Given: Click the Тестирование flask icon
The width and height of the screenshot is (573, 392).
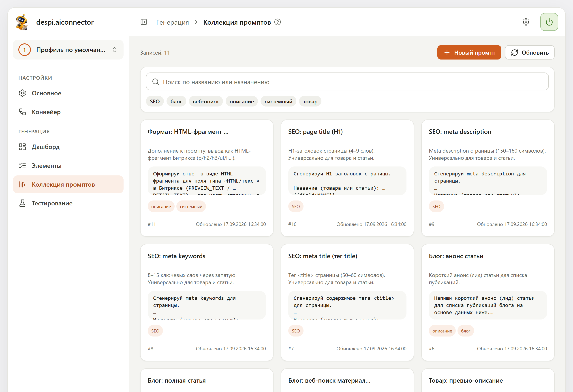Looking at the screenshot, I should tap(22, 203).
